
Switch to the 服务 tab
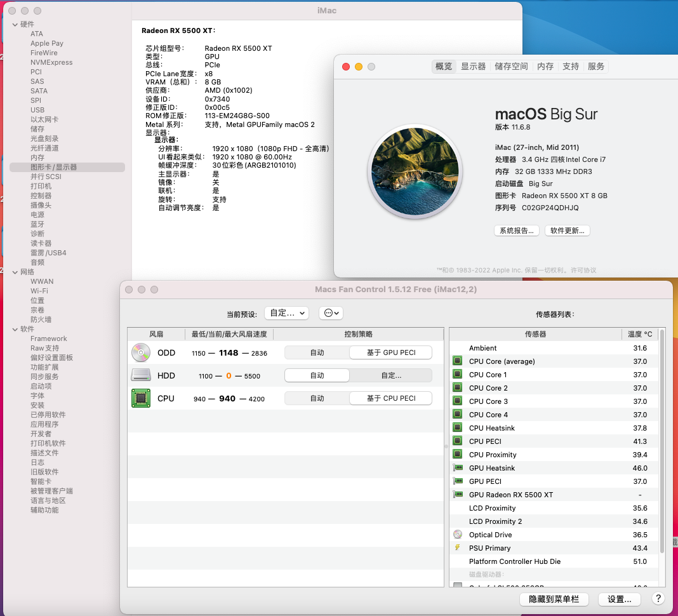pyautogui.click(x=596, y=66)
